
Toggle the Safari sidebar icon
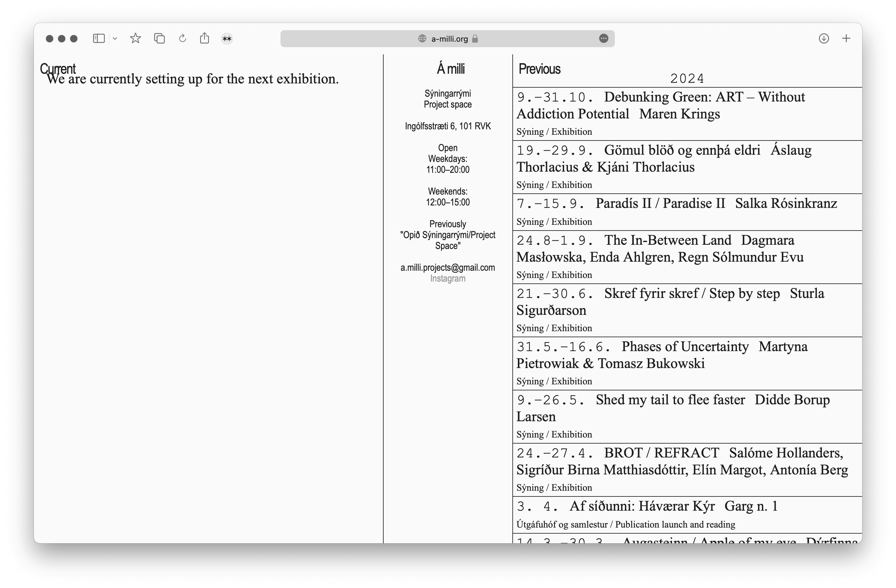[x=99, y=38]
